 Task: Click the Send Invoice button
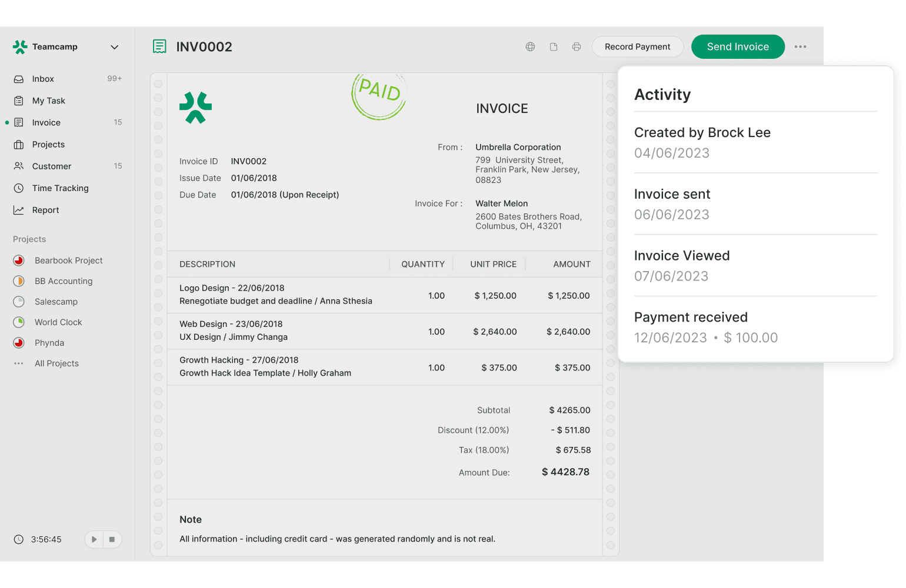[738, 47]
